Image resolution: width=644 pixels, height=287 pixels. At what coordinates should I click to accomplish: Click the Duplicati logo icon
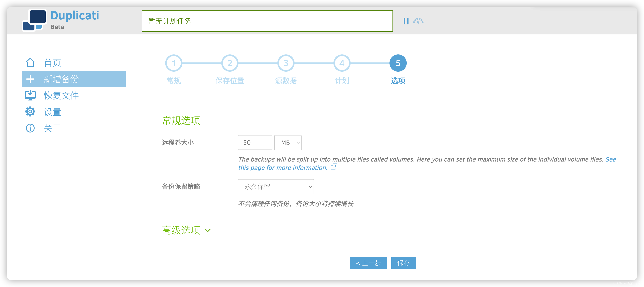(34, 20)
